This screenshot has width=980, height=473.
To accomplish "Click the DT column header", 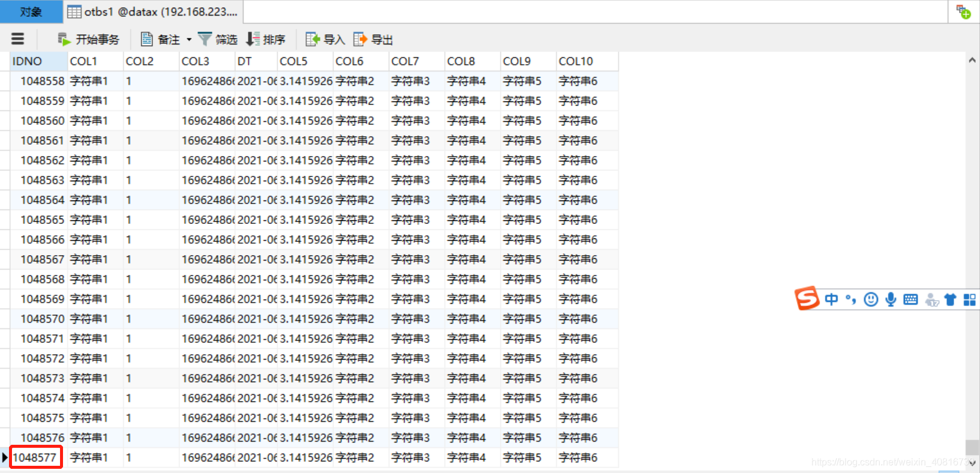I will pos(256,61).
